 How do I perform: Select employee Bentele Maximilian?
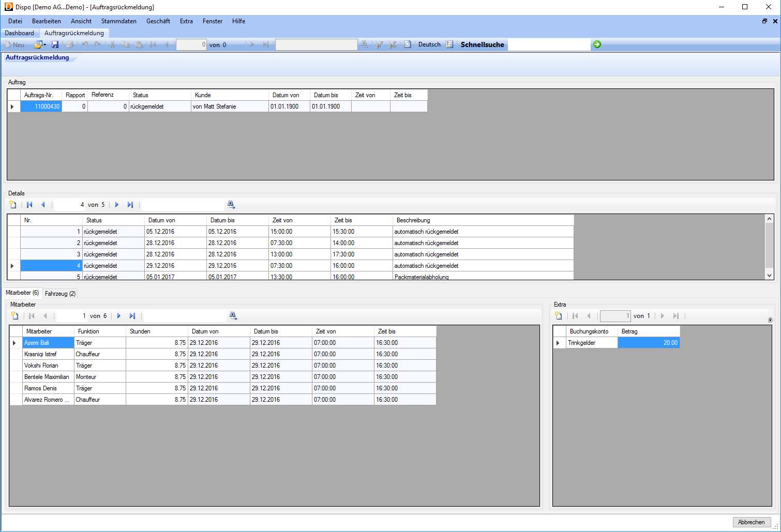click(x=49, y=377)
